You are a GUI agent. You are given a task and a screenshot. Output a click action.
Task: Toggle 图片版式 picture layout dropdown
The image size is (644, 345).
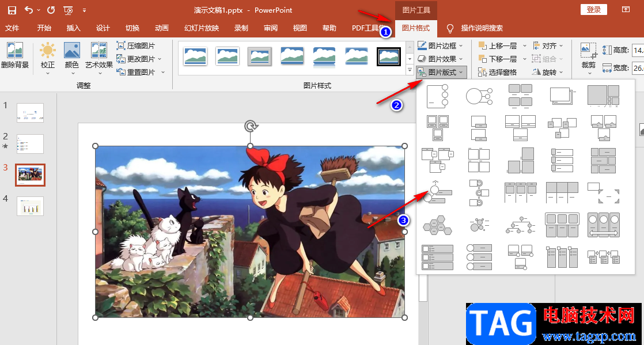(441, 73)
